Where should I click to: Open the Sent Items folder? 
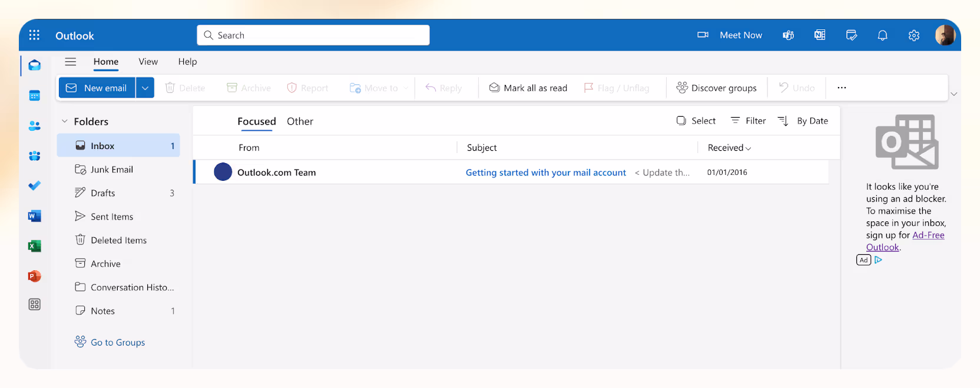tap(118, 217)
